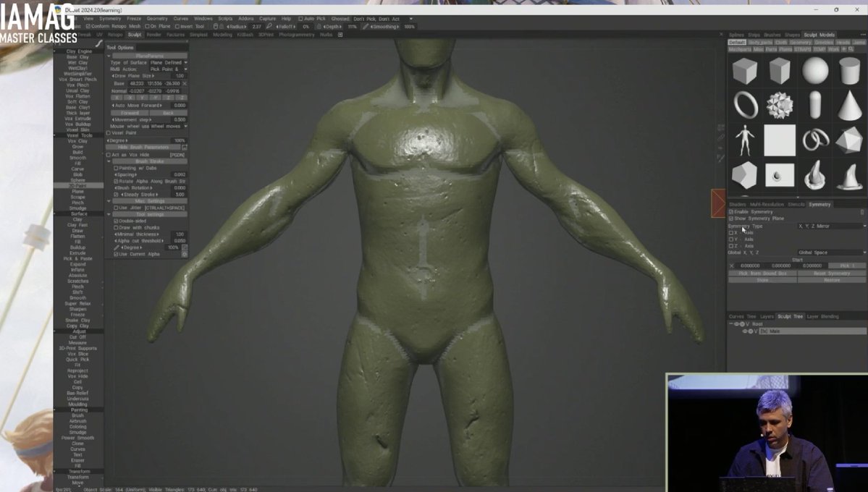Enable Symmetry in the Symmetry panel
Screen dimensions: 868x492
(x=733, y=211)
